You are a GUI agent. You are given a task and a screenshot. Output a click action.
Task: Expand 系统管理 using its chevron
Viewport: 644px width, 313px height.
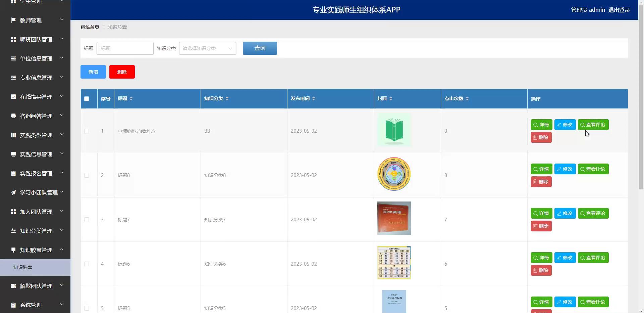[62, 305]
